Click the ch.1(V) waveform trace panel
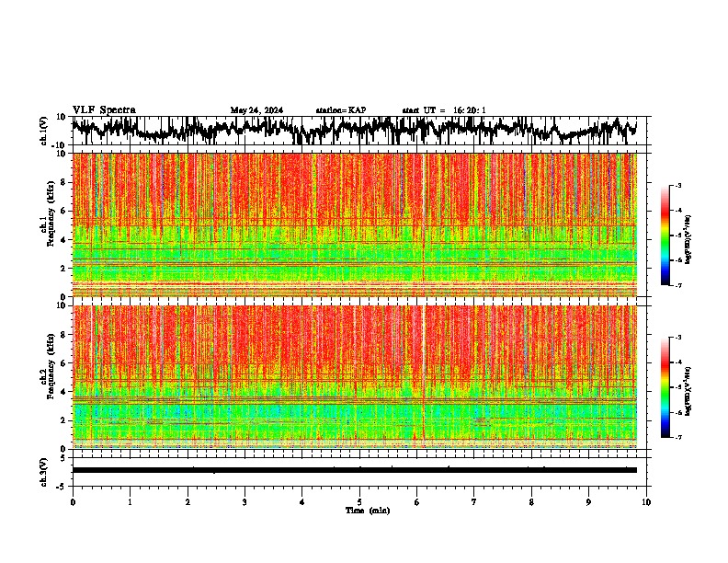Screen dimensions: 728x563 point(361,131)
